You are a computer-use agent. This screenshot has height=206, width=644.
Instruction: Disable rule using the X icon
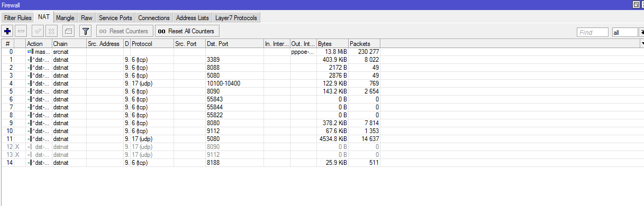coord(51,31)
